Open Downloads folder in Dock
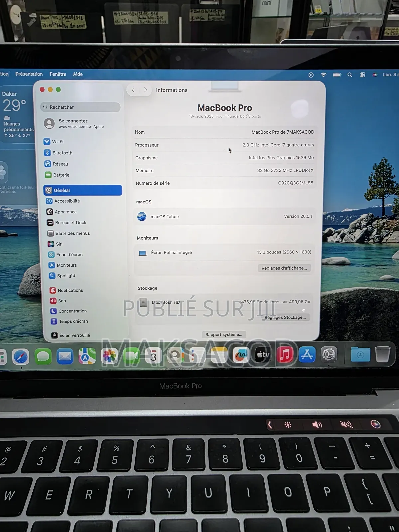The image size is (399, 532). tap(360, 355)
